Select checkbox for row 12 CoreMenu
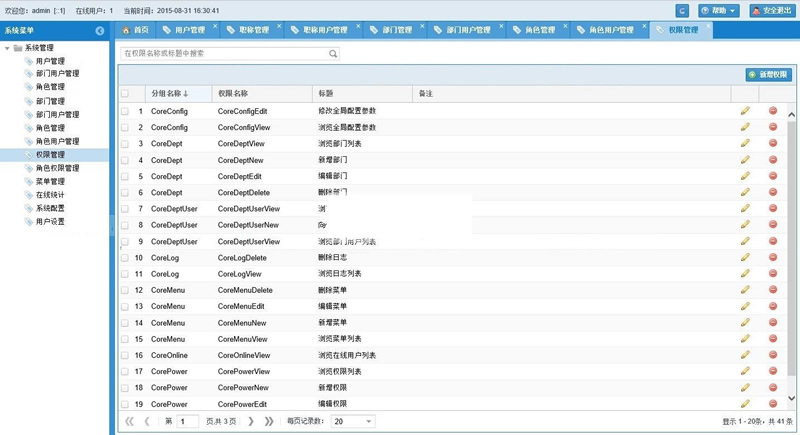The image size is (800, 435). [x=125, y=290]
